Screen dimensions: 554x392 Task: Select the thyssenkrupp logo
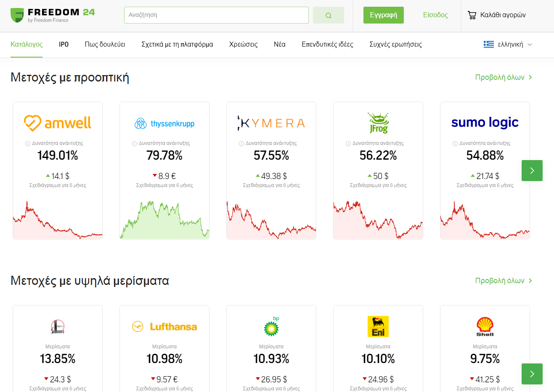(164, 124)
